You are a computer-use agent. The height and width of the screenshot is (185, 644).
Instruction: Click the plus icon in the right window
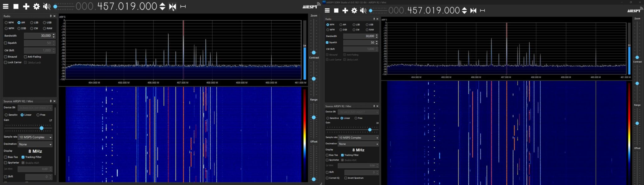point(345,11)
